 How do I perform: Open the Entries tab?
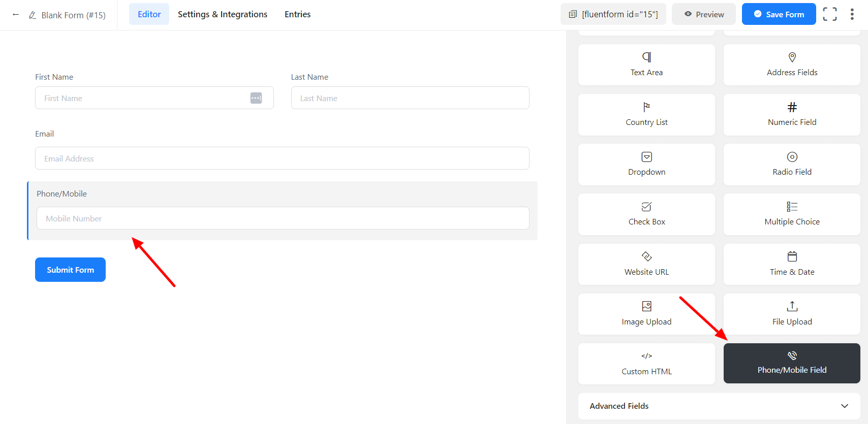coord(297,14)
